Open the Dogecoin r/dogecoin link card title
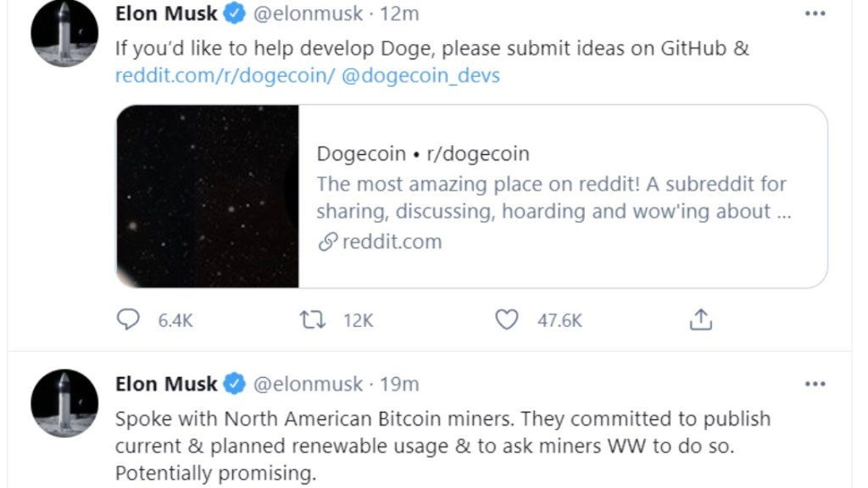Screen dimensions: 868x488 pyautogui.click(x=422, y=153)
